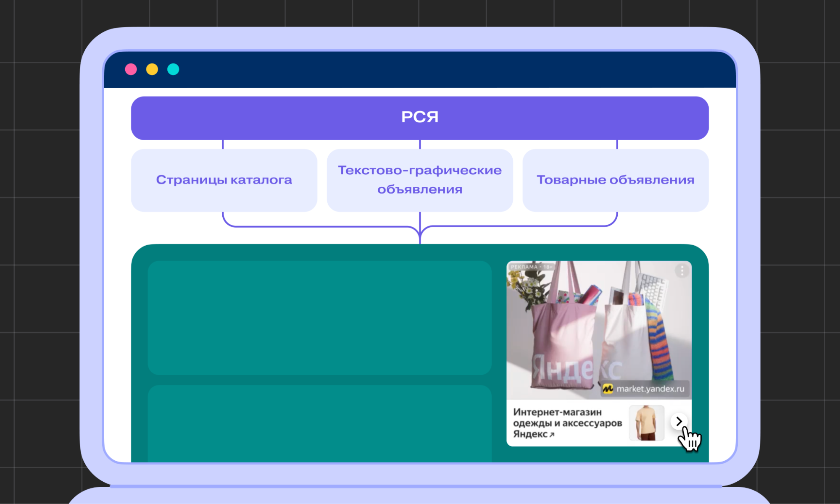
Task: Open the three-dot menu on the ad
Action: pos(682,271)
